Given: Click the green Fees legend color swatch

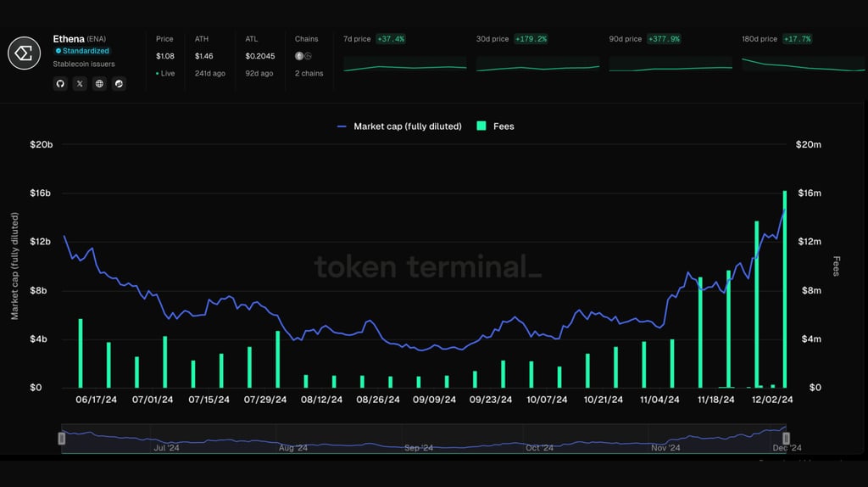Looking at the screenshot, I should [481, 126].
